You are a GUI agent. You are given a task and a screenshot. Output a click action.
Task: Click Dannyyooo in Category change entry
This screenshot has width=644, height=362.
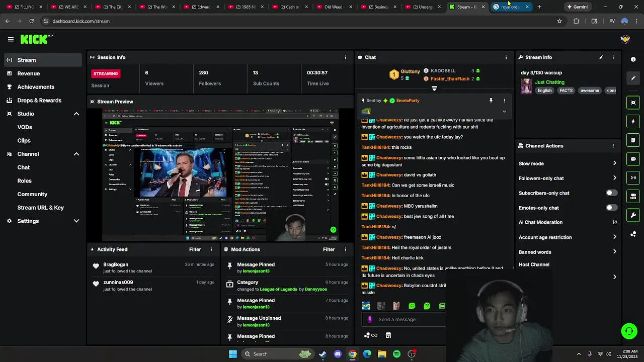[x=316, y=289]
